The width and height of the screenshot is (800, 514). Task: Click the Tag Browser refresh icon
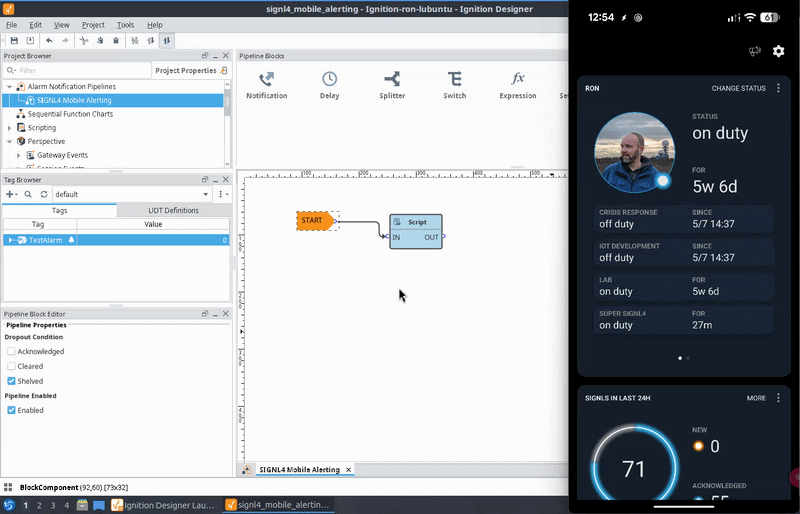pyautogui.click(x=44, y=194)
